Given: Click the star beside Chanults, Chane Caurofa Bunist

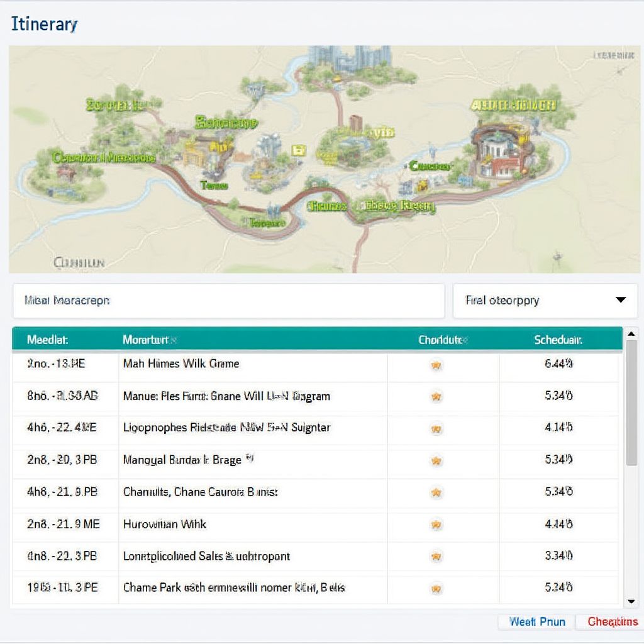Looking at the screenshot, I should click(435, 492).
